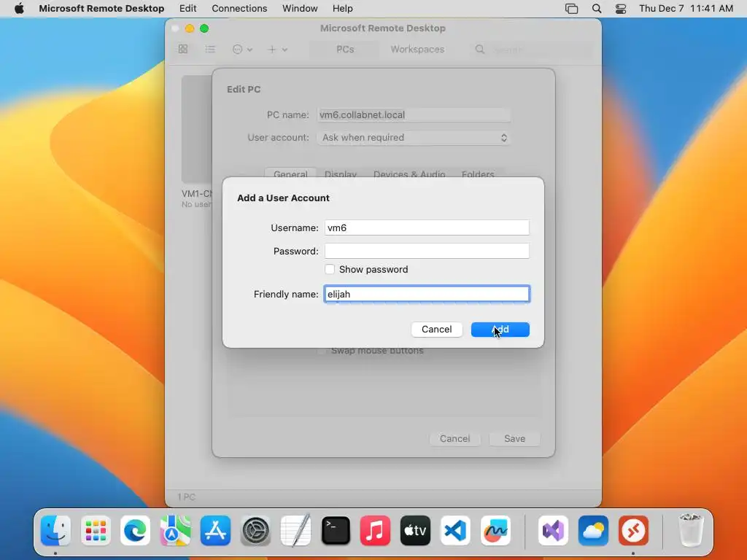This screenshot has width=747, height=560.
Task: Open Freeform from the Dock
Action: [x=495, y=531]
